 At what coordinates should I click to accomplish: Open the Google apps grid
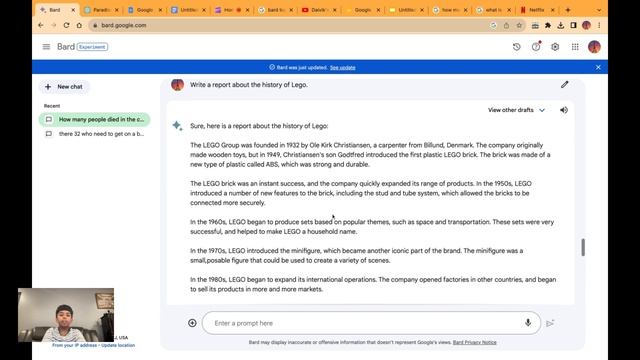(x=575, y=47)
